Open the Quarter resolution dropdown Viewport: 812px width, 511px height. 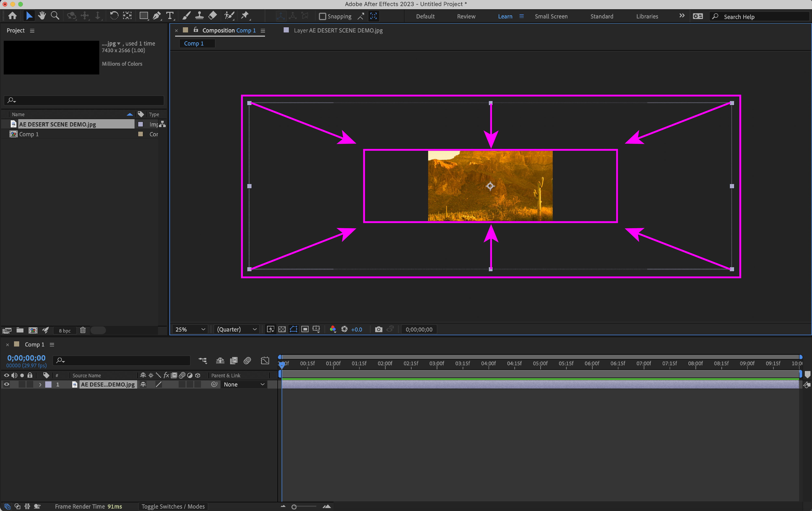tap(237, 329)
